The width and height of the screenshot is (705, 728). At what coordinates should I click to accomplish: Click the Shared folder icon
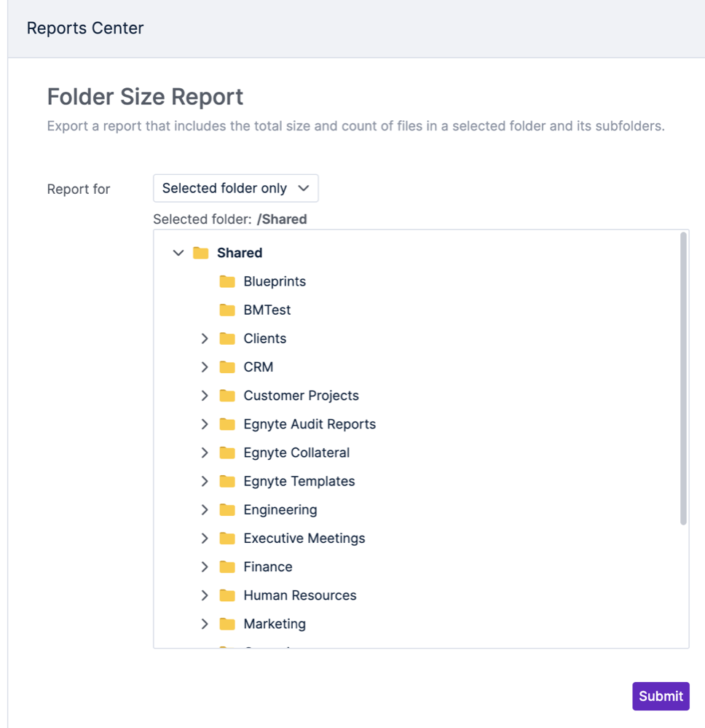[201, 253]
